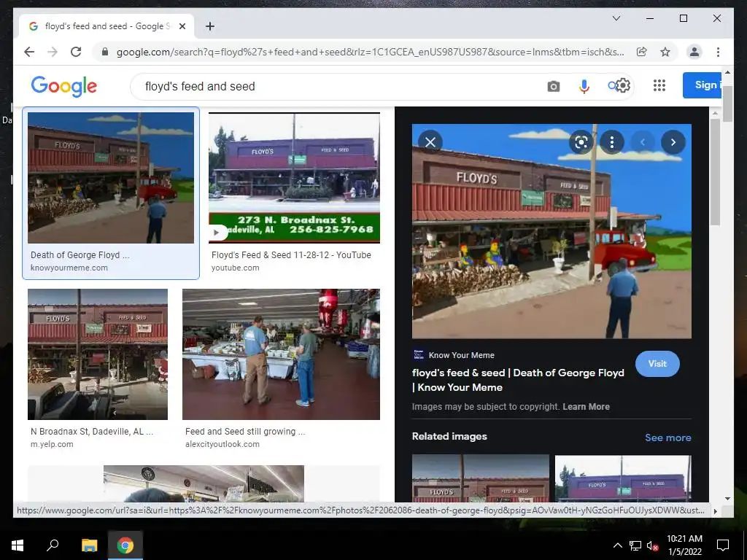
Task: Bookmark this page with the star
Action: click(x=665, y=52)
